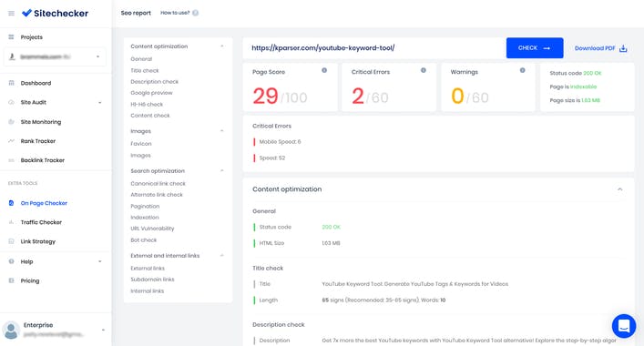Collapse External and internal links group
The image size is (644, 346).
coord(221,255)
